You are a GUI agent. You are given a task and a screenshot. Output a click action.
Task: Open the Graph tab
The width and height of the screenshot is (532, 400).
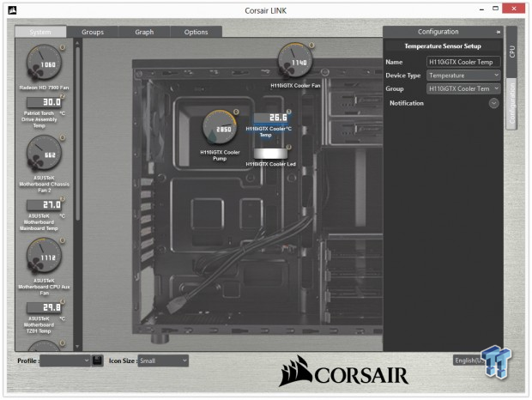[x=144, y=32]
